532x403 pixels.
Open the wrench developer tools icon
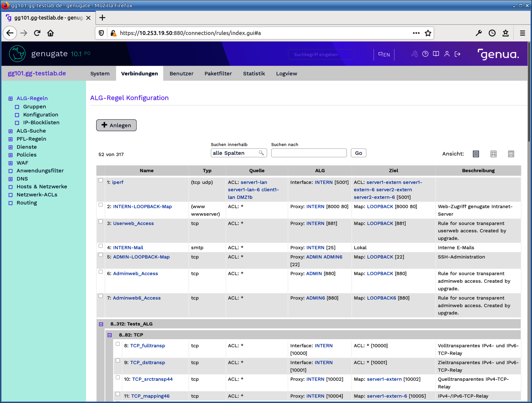pyautogui.click(x=479, y=33)
